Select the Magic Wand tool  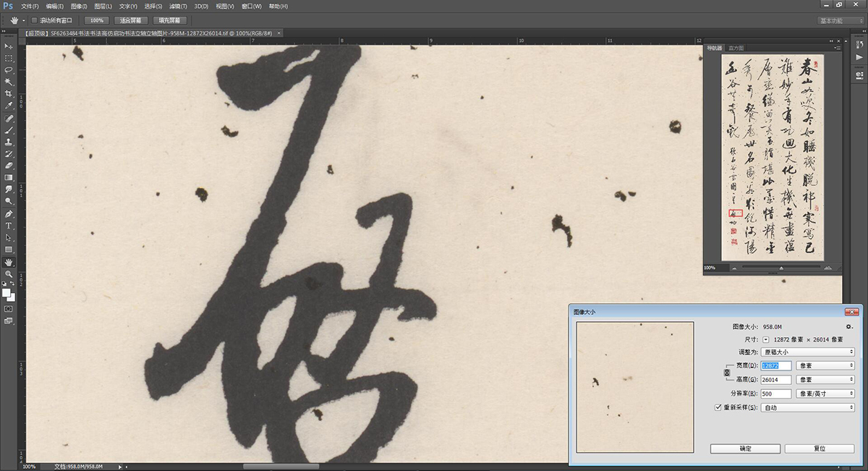9,82
